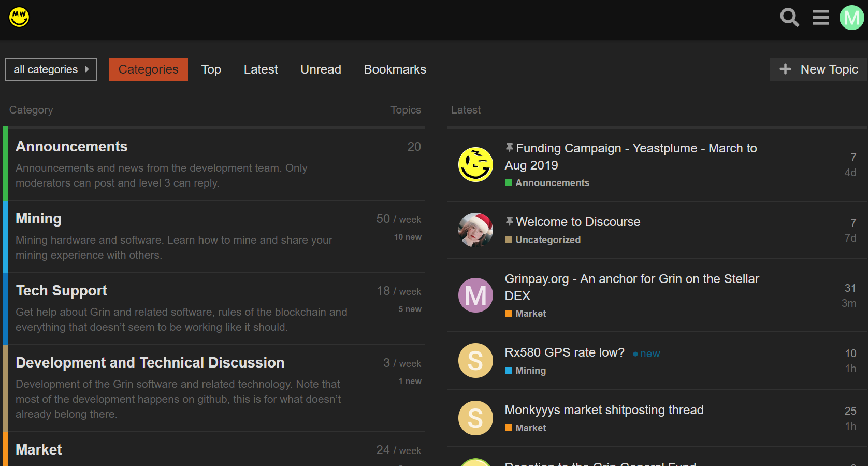Click Market badge under Monkyyys thread

[x=525, y=428]
